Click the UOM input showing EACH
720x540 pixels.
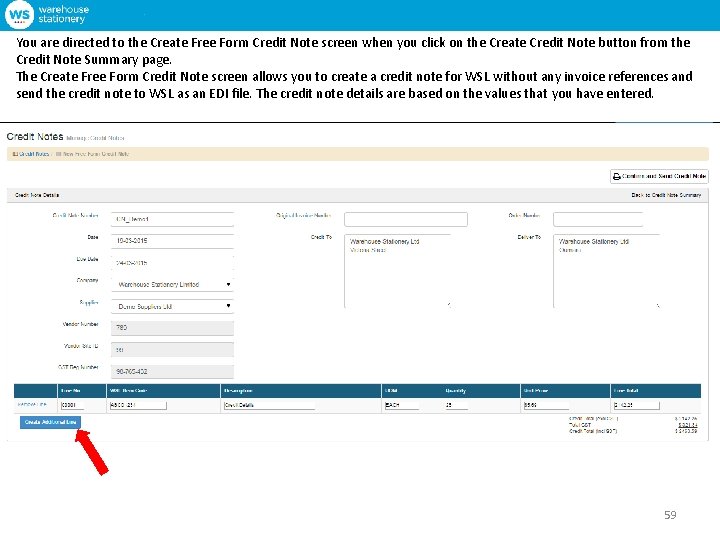402,405
